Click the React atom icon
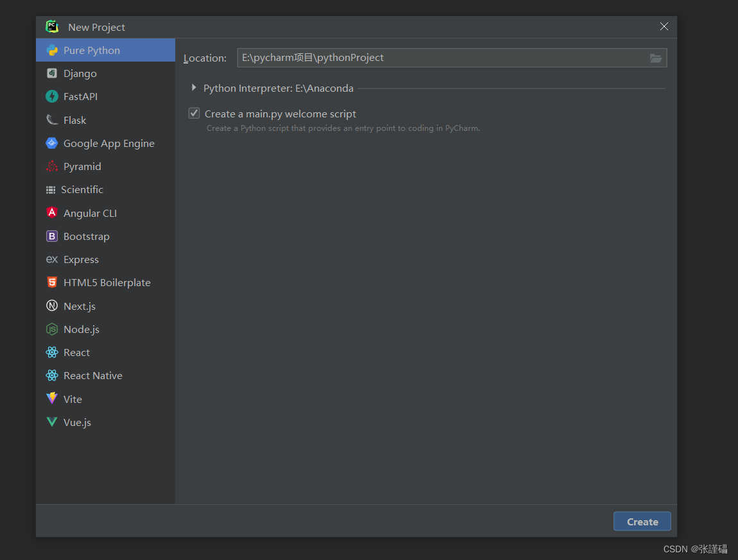 point(52,352)
